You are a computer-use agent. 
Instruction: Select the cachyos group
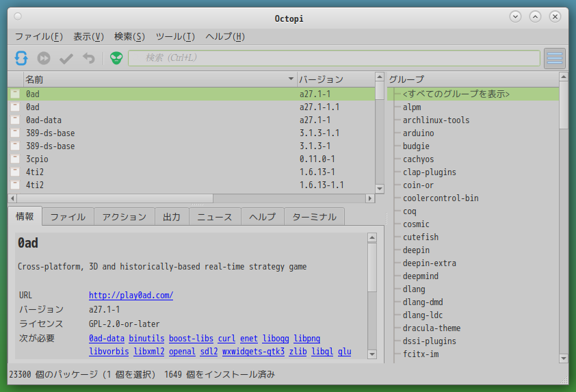(x=418, y=159)
